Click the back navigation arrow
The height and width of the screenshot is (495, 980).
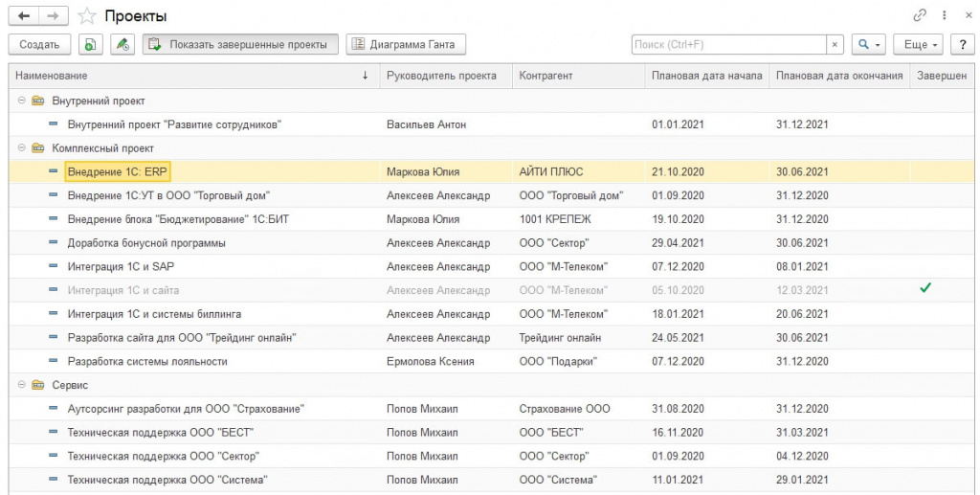tap(21, 16)
